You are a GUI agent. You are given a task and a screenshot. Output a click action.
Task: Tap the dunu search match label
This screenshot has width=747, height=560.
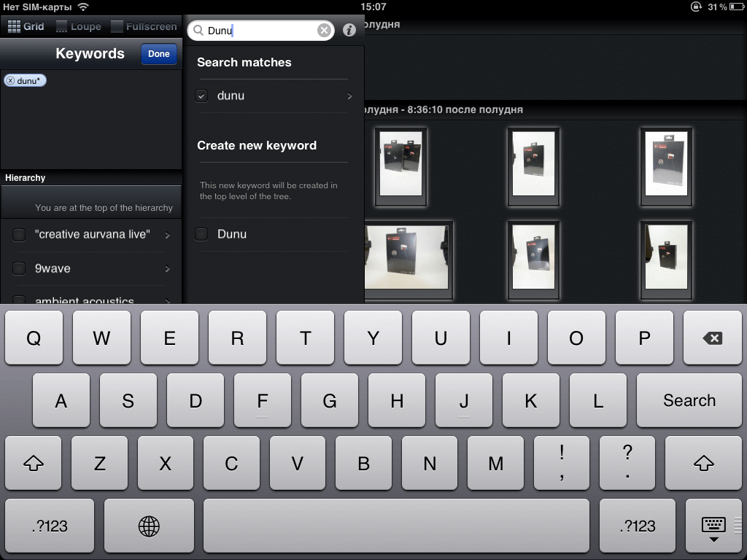click(x=231, y=96)
